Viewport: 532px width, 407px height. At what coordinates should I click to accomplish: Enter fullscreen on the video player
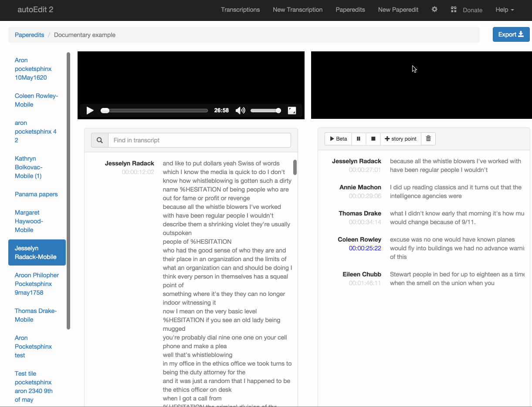pos(292,111)
